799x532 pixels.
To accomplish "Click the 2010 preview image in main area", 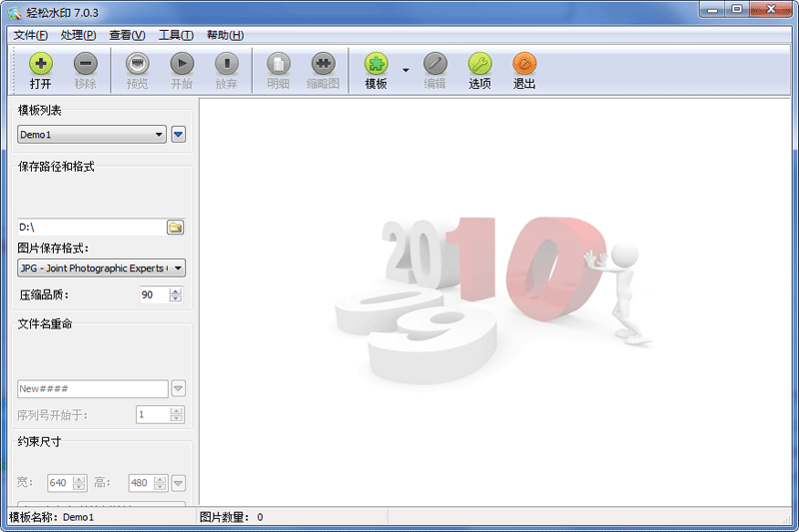I will 491,300.
